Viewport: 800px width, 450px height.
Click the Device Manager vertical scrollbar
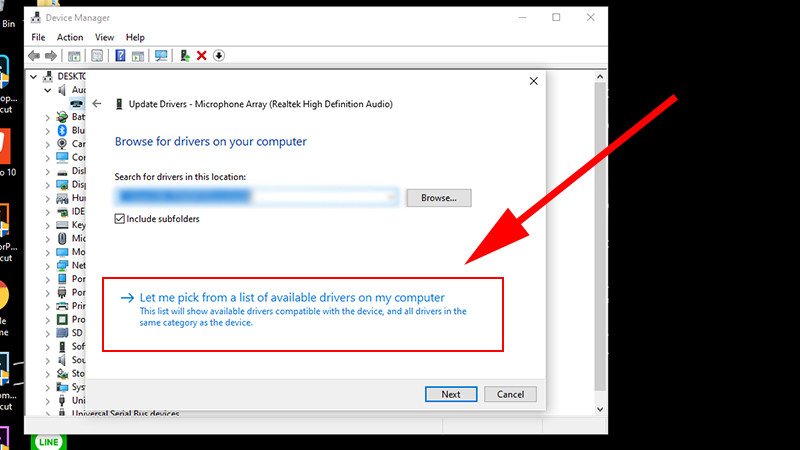pyautogui.click(x=600, y=240)
